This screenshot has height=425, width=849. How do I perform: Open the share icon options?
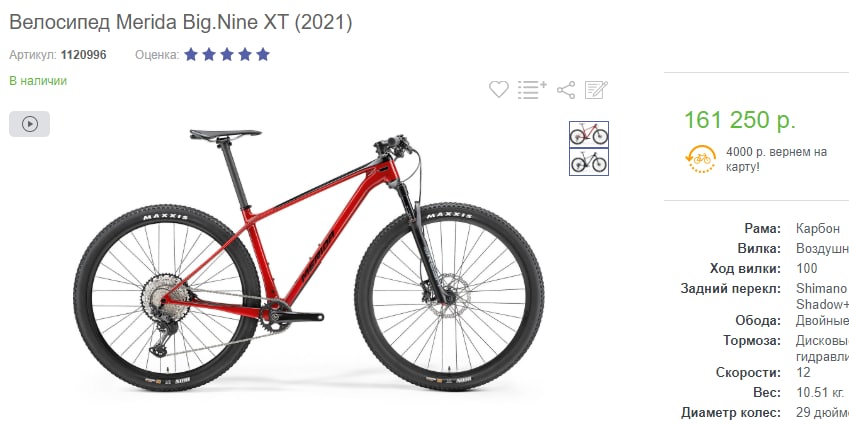pyautogui.click(x=566, y=90)
